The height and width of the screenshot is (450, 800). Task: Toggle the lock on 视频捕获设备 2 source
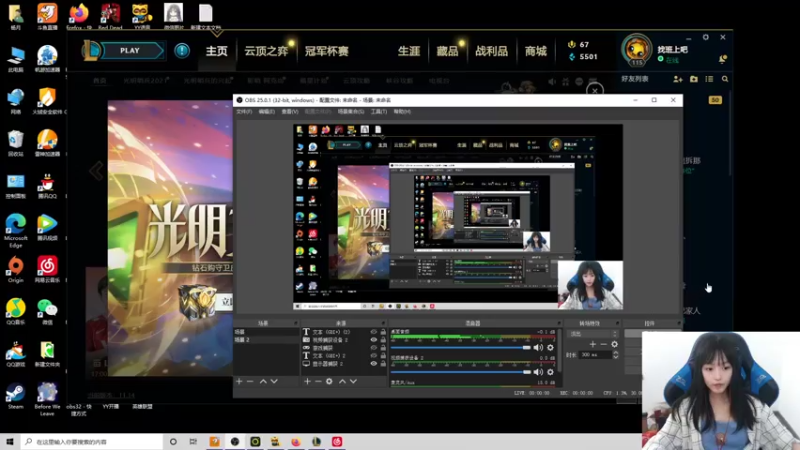(x=383, y=340)
